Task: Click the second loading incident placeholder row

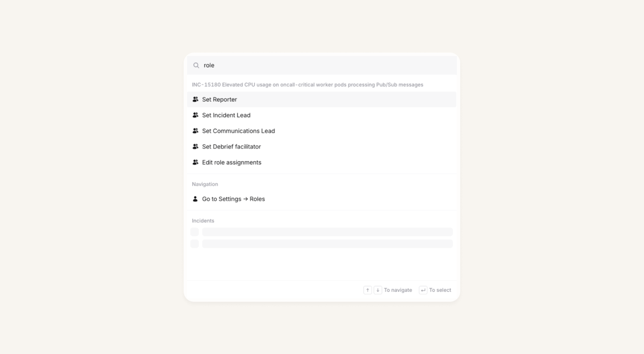Action: [327, 244]
